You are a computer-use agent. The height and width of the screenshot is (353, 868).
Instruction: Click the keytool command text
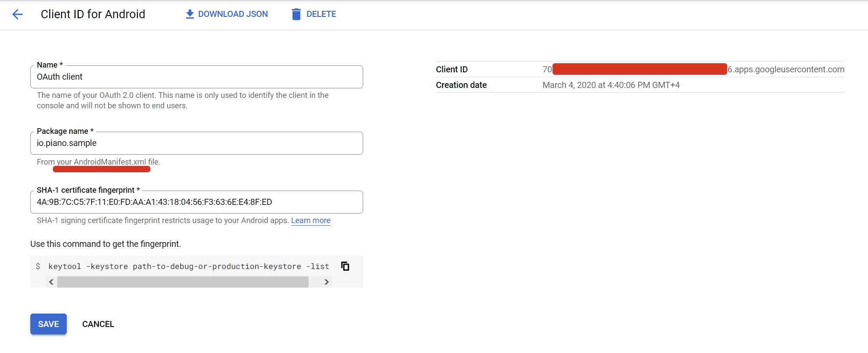(189, 266)
